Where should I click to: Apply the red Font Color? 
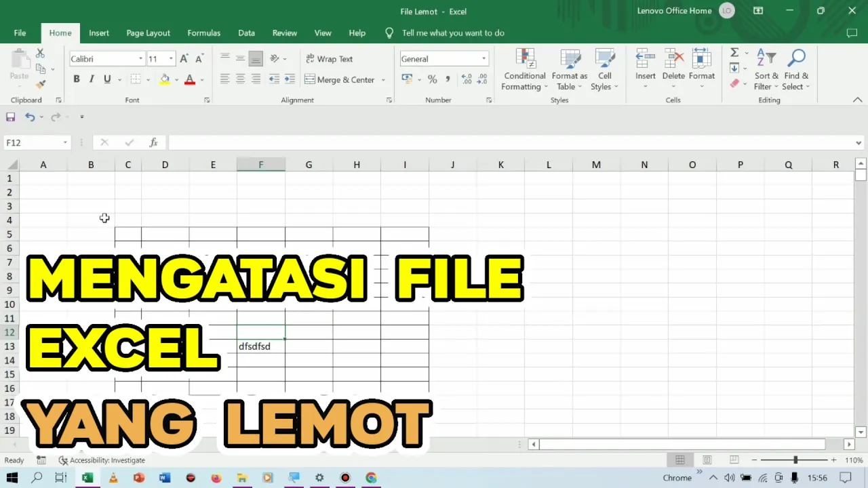(190, 79)
